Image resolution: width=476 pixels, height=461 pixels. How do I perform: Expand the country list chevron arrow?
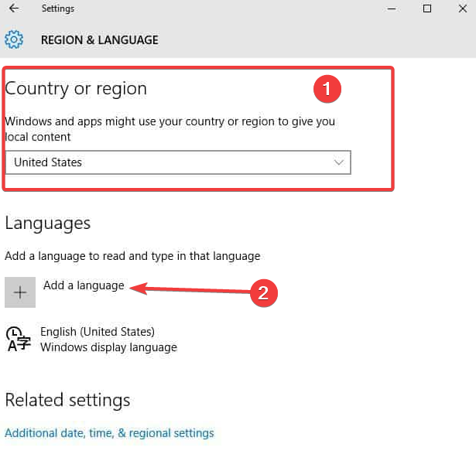point(339,162)
